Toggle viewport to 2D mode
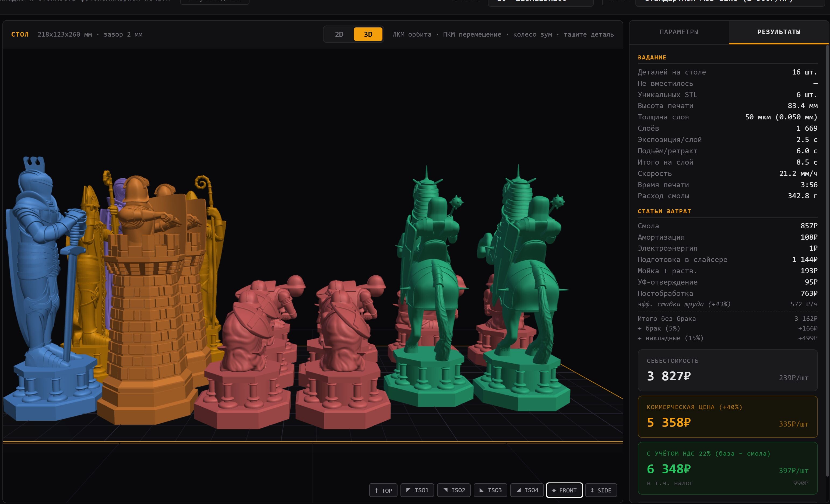 click(x=339, y=34)
